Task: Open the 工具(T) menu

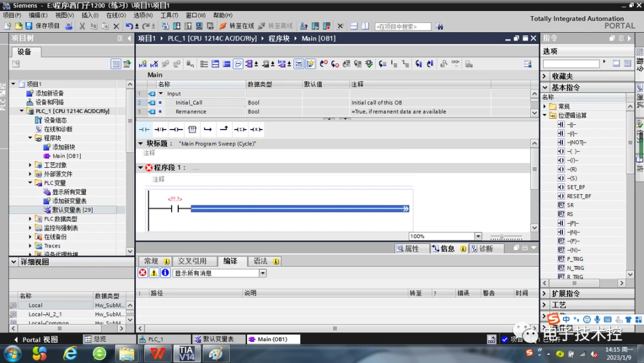Action: click(169, 15)
